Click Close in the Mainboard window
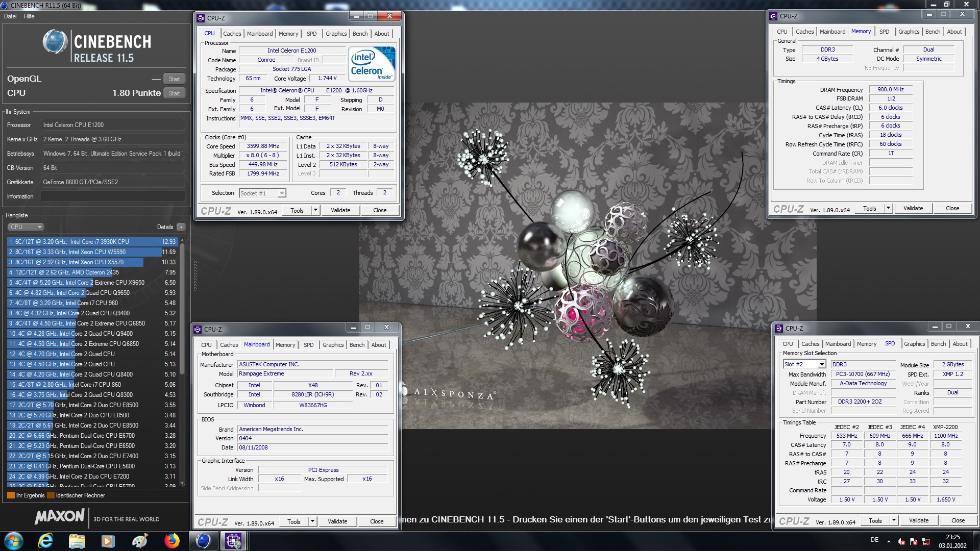This screenshot has width=980, height=551. 377,521
